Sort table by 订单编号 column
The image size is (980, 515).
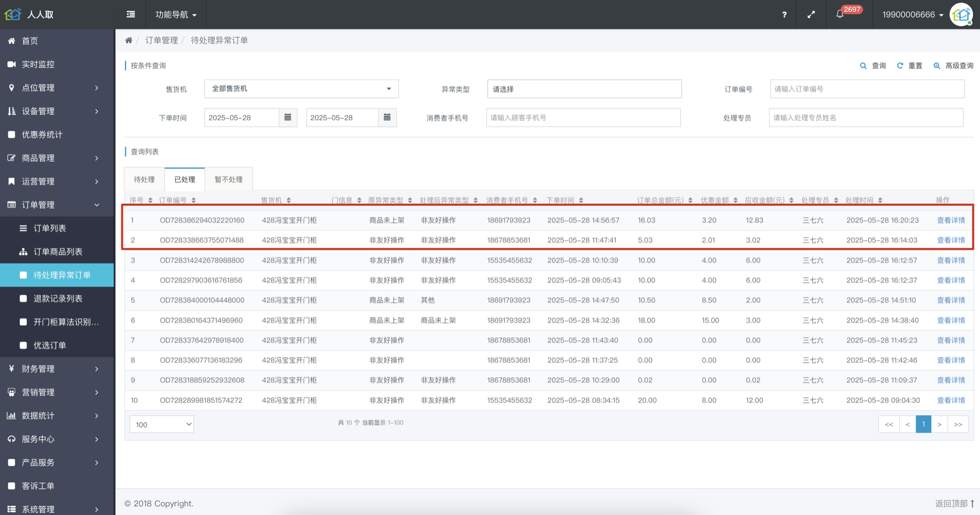194,200
